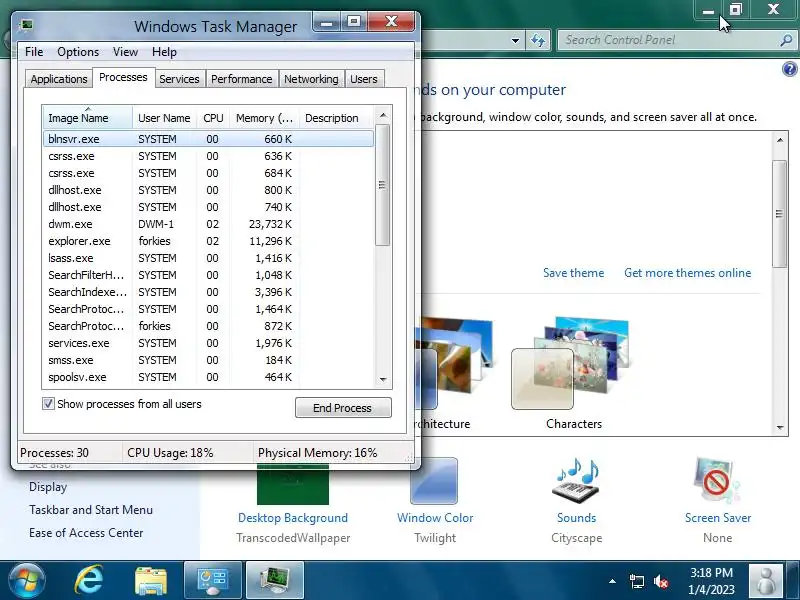This screenshot has width=800, height=600.
Task: Open Sounds icon with piano keyboard
Action: point(577,481)
